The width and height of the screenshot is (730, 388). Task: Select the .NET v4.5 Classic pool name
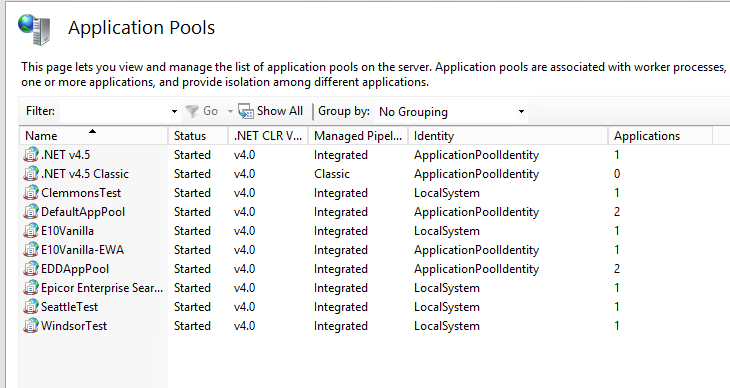coord(85,174)
